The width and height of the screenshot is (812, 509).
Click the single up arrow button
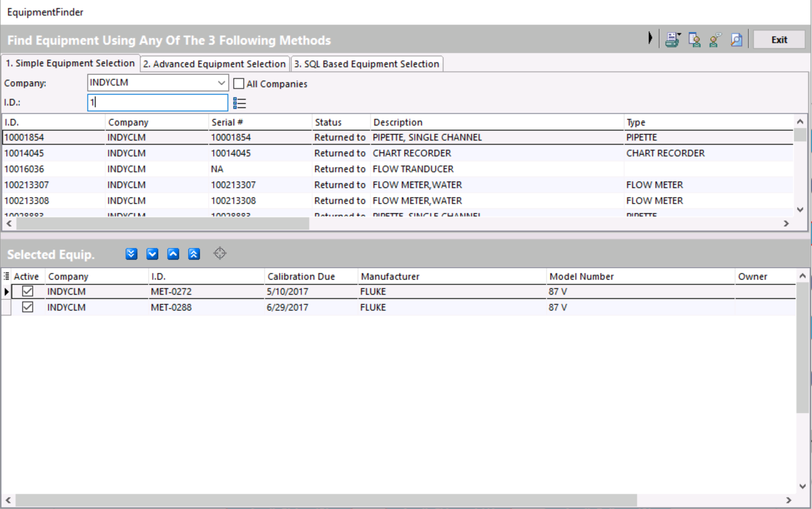point(174,254)
